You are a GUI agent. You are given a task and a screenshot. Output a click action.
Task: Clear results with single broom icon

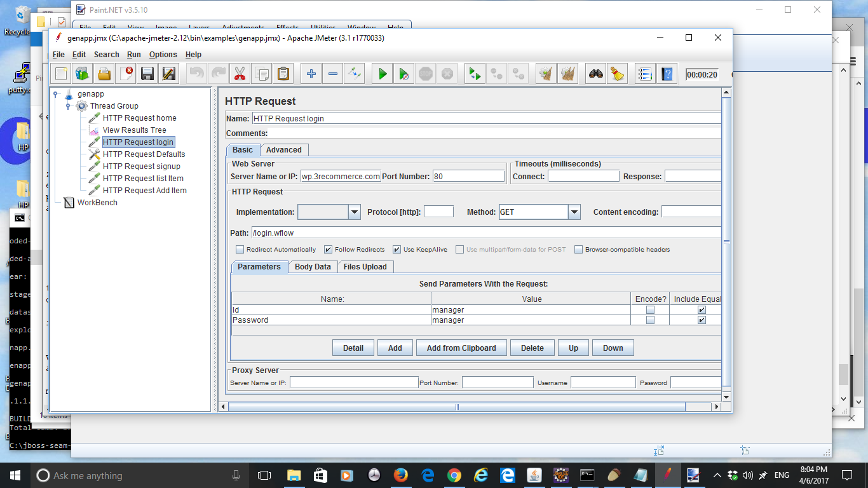pos(546,74)
